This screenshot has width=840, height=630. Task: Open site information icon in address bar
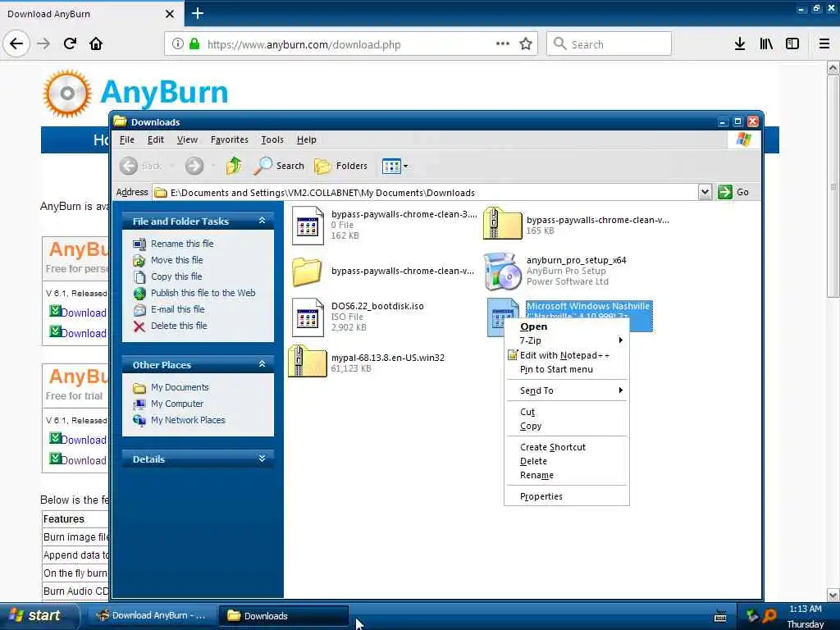(177, 44)
